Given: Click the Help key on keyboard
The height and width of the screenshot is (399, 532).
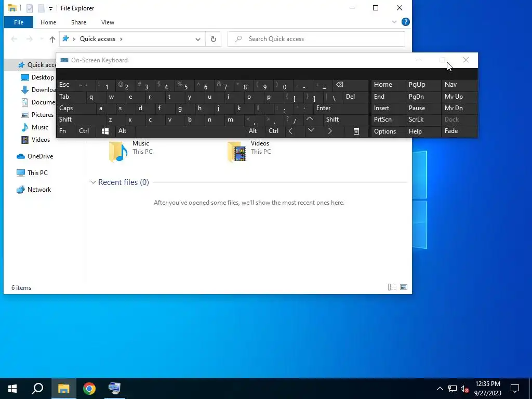Looking at the screenshot, I should (x=423, y=131).
